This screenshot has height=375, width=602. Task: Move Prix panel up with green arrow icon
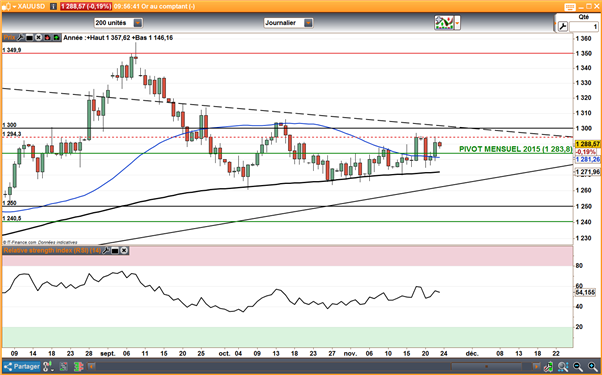[56, 38]
